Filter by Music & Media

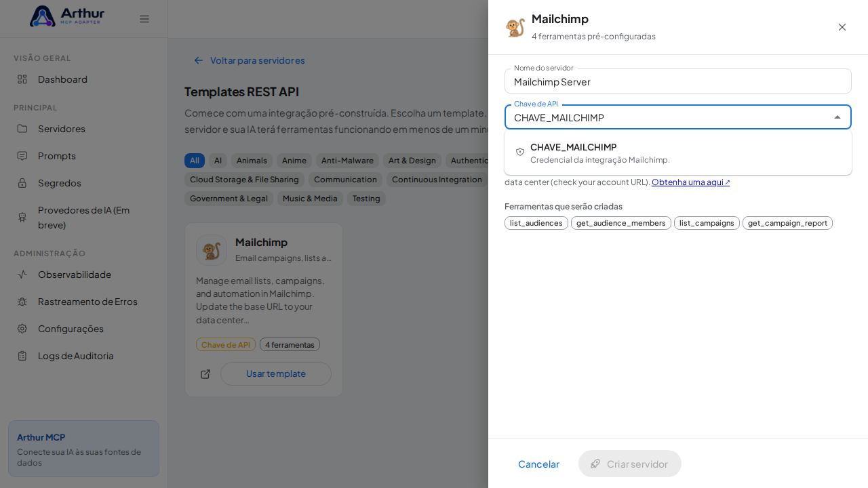click(310, 199)
